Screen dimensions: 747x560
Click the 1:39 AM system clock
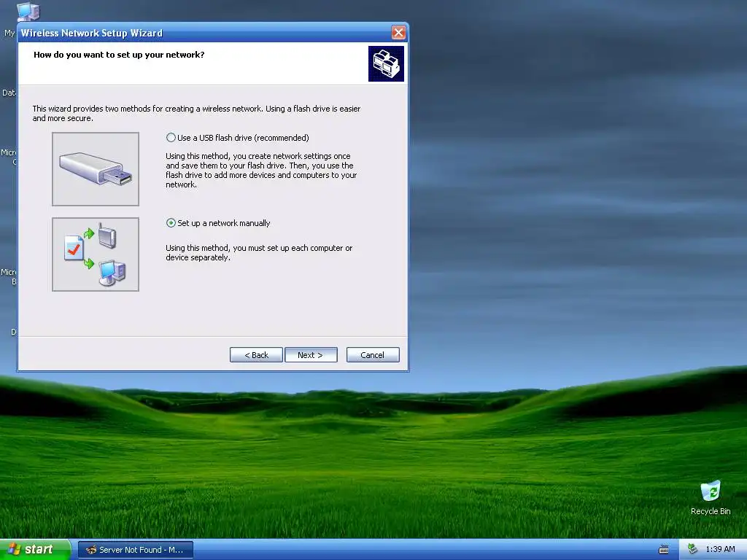tap(720, 549)
